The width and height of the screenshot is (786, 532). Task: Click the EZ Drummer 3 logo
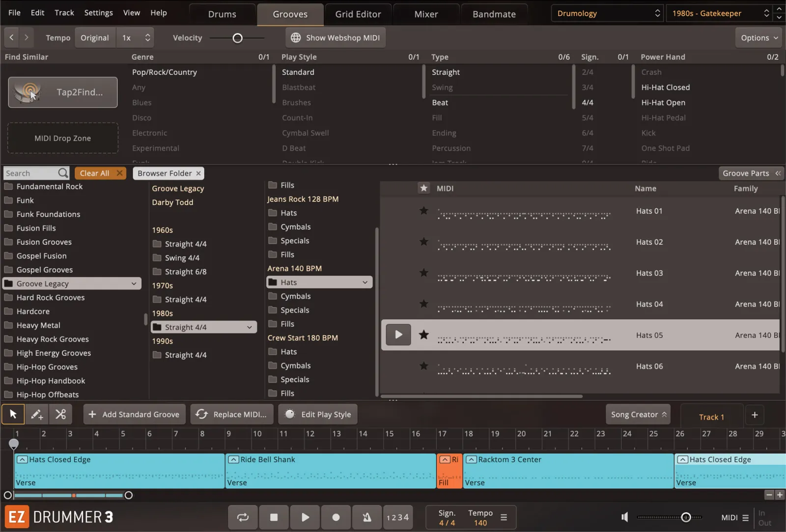59,517
